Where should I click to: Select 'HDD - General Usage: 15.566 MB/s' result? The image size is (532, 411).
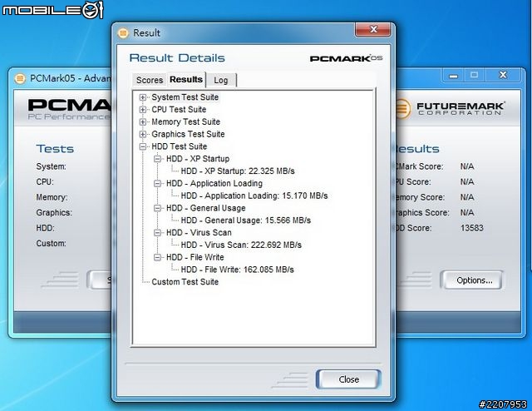[246, 220]
